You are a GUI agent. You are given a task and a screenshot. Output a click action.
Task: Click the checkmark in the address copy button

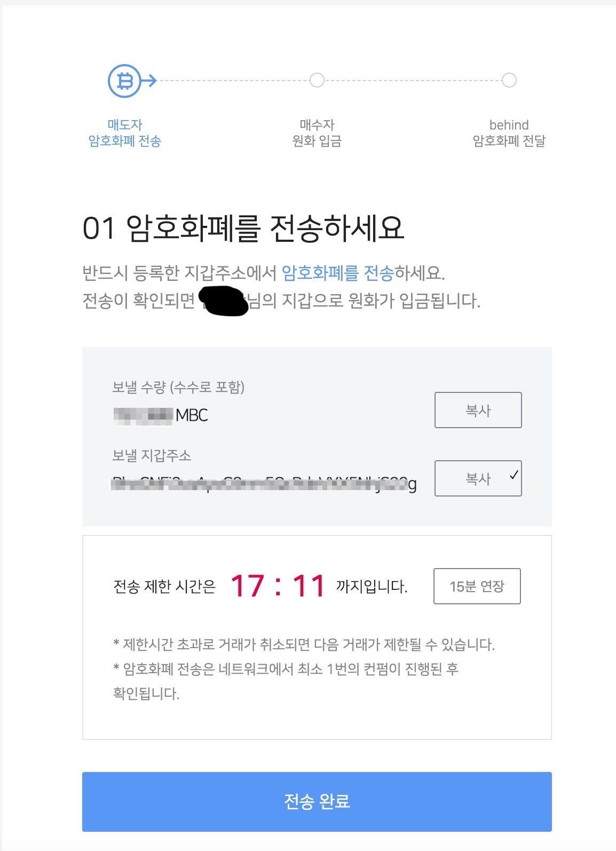[x=514, y=474]
